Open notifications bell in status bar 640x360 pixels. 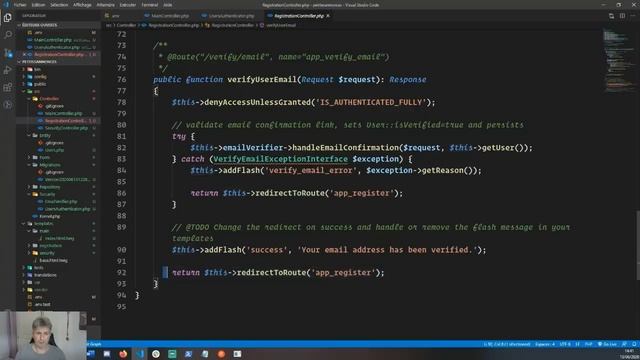coord(634,344)
